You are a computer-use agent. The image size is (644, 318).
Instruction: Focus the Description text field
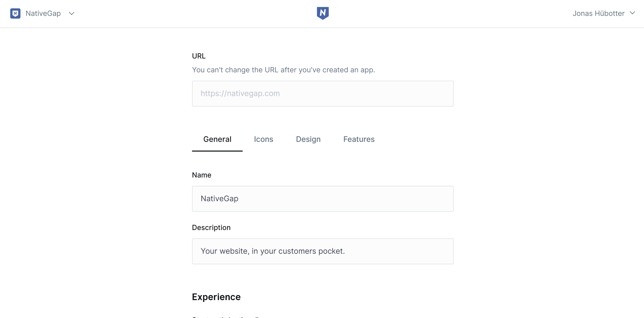coord(322,251)
